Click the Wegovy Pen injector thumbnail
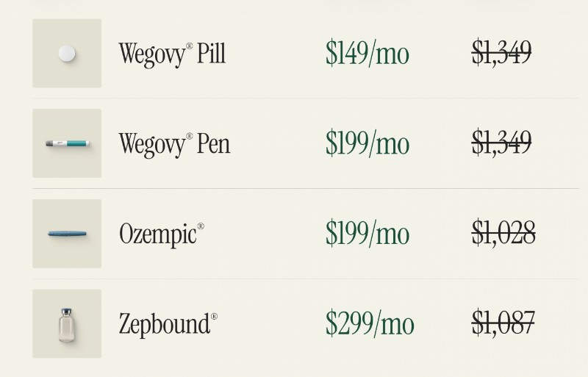588x377 pixels. pos(67,143)
